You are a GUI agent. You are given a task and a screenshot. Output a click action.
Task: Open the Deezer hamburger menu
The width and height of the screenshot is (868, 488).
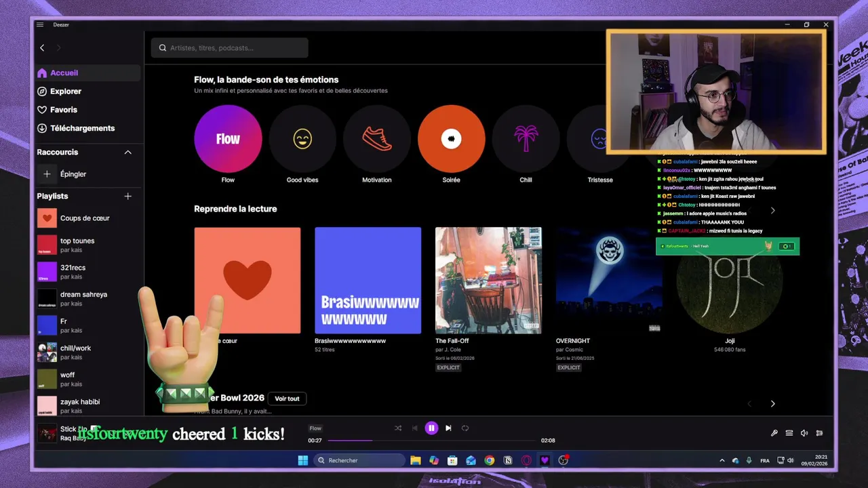tap(40, 24)
